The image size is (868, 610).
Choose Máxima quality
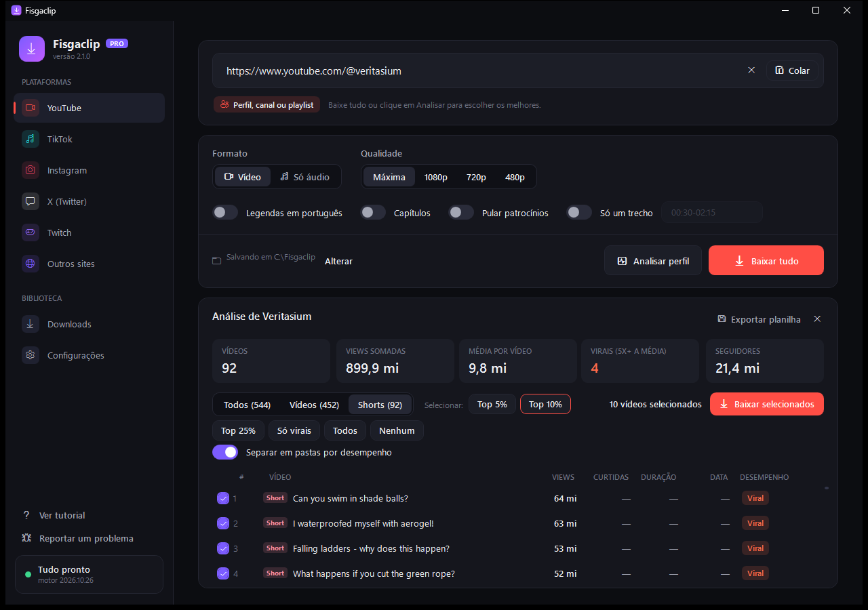[389, 177]
